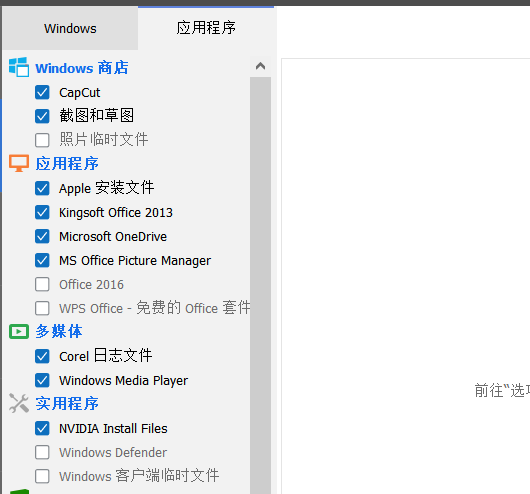Enable the Windows Defender checkbox

point(42,452)
